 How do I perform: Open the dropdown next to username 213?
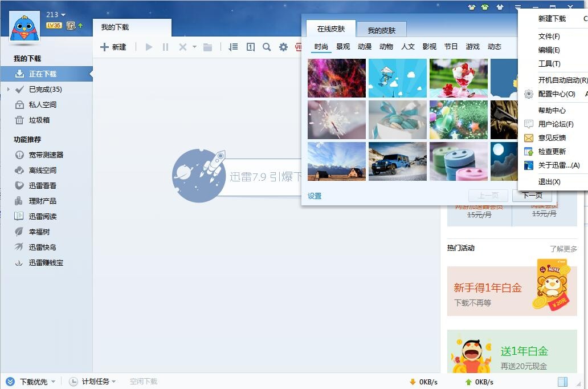(63, 15)
